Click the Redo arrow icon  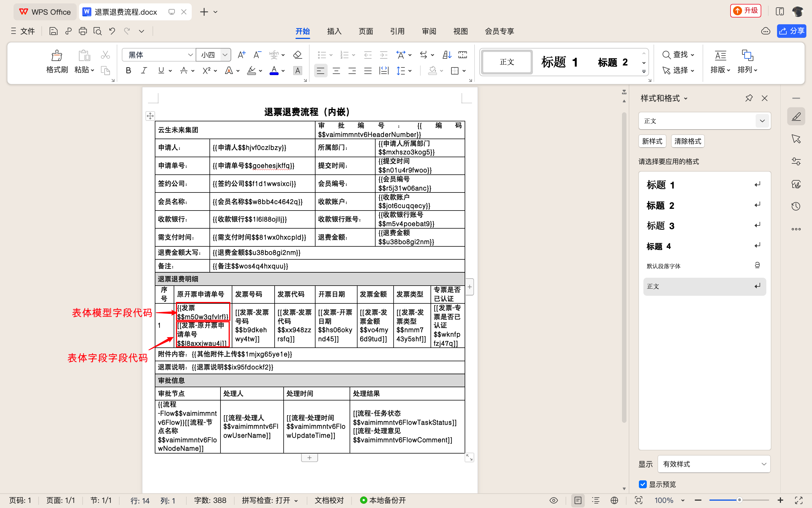127,31
